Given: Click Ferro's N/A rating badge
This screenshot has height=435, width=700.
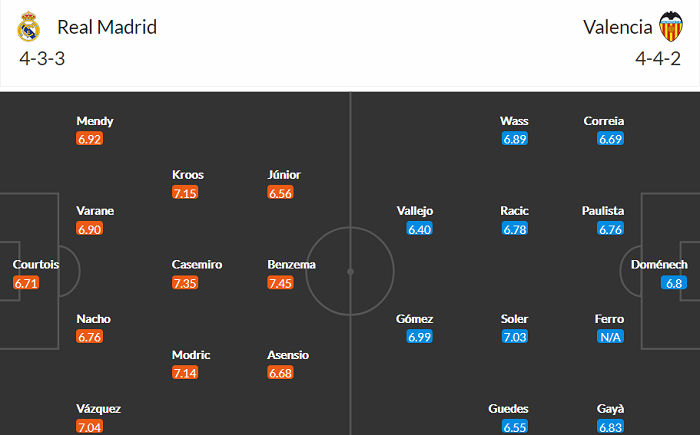Looking at the screenshot, I should [610, 337].
